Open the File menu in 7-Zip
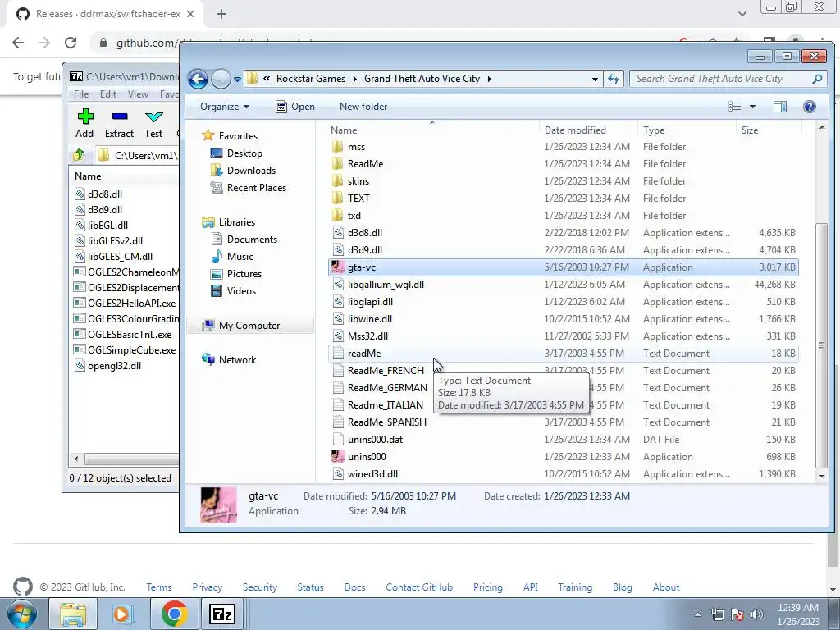This screenshot has width=840, height=630. pyautogui.click(x=81, y=94)
